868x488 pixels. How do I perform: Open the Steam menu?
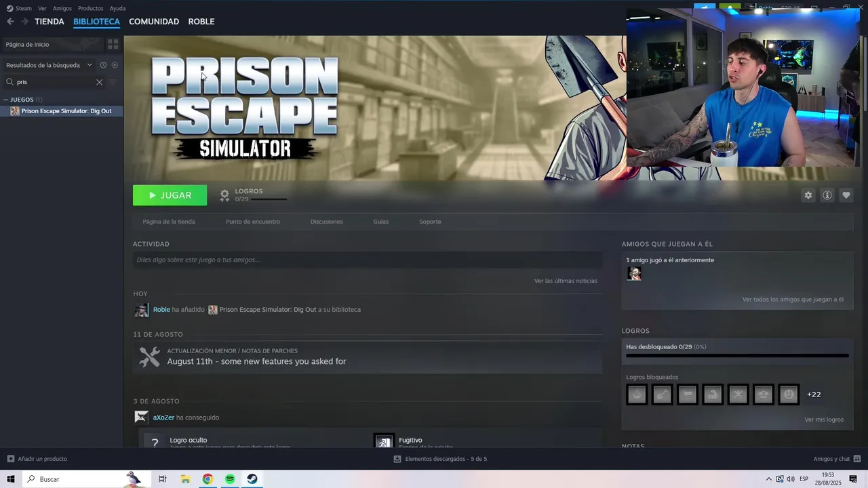coord(19,8)
